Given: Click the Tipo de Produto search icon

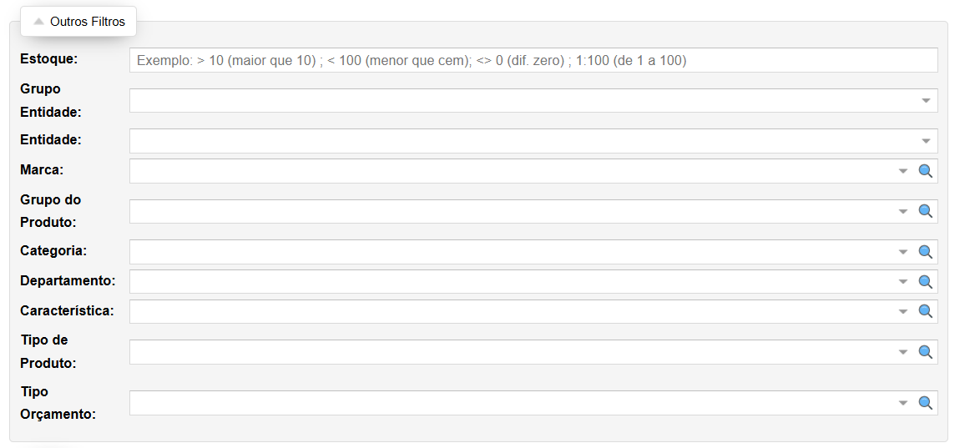Looking at the screenshot, I should pyautogui.click(x=925, y=351).
